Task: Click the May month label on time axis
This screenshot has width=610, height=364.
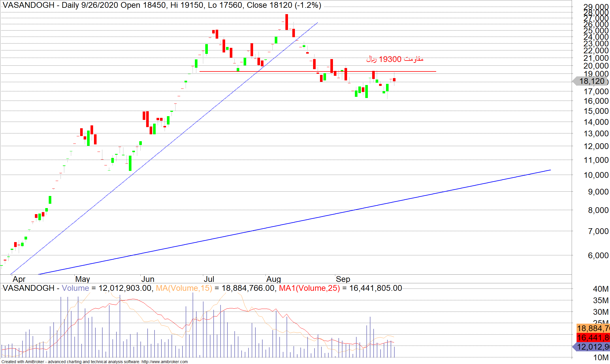Action: pos(82,279)
